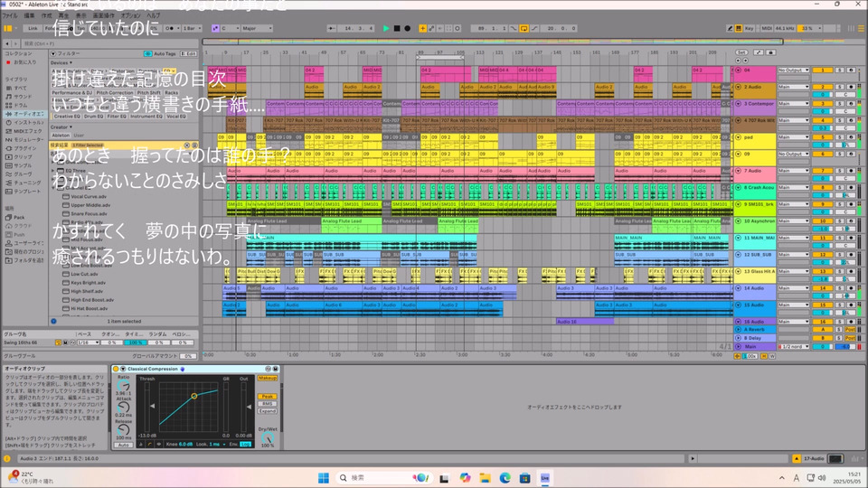Screen dimensions: 868x488
Task: Open the ファイル menu
Action: pos(9,15)
